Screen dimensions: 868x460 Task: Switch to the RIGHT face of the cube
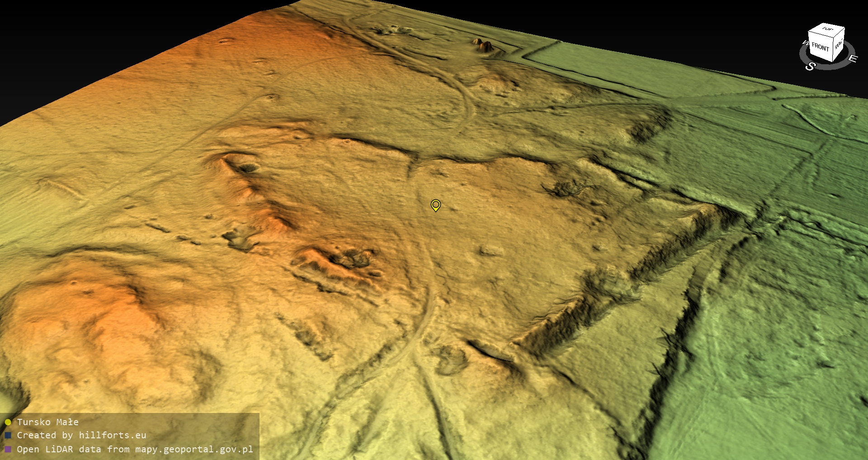pyautogui.click(x=839, y=45)
